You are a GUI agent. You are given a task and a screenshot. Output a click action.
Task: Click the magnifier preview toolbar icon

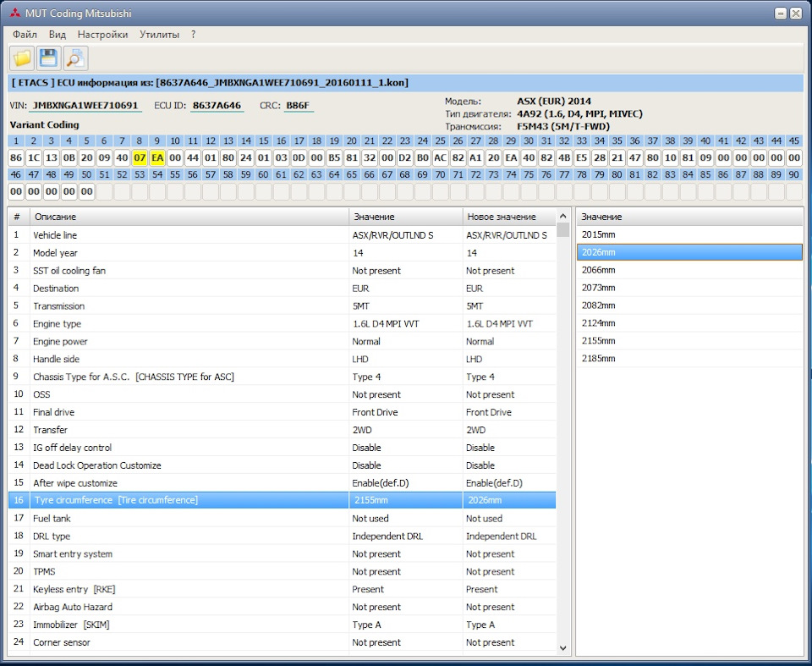[x=75, y=58]
